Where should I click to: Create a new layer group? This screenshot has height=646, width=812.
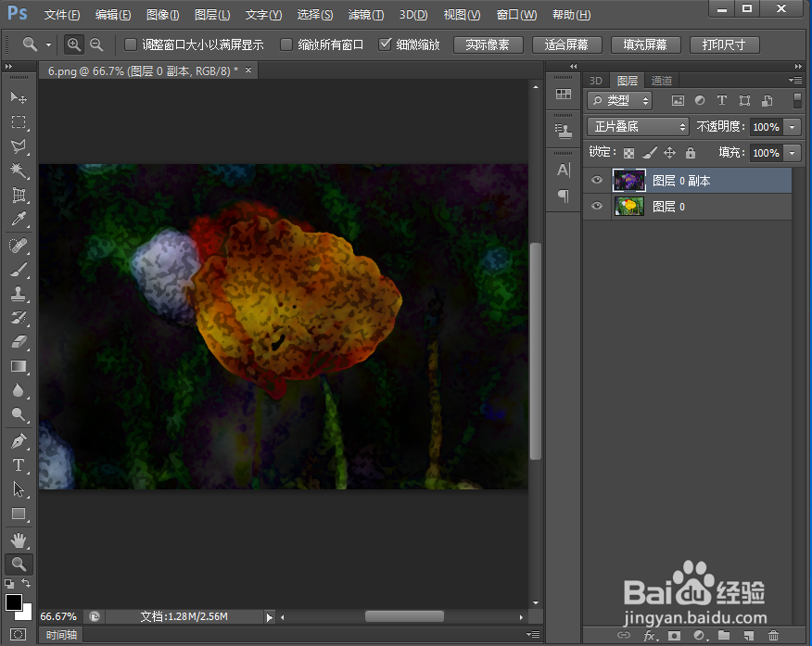click(724, 635)
